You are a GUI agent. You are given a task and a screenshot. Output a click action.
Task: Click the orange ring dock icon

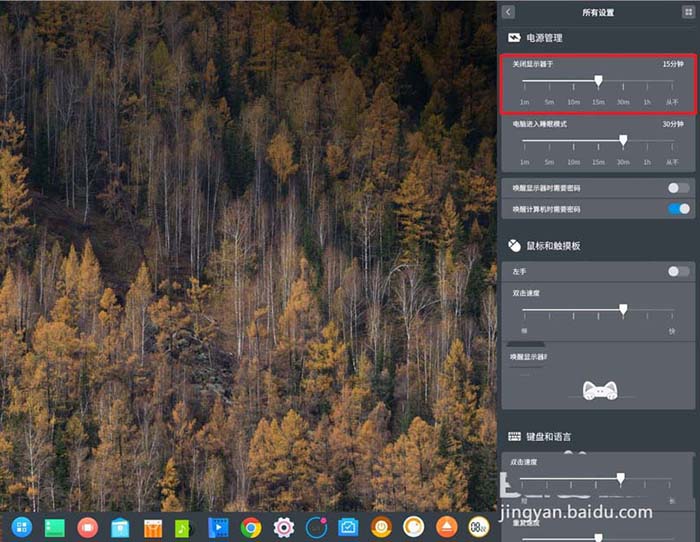[414, 527]
